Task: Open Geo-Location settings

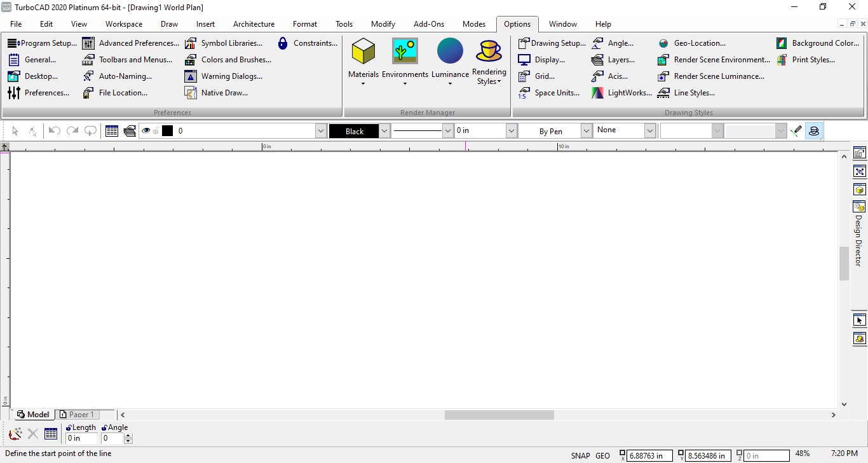Action: click(691, 43)
